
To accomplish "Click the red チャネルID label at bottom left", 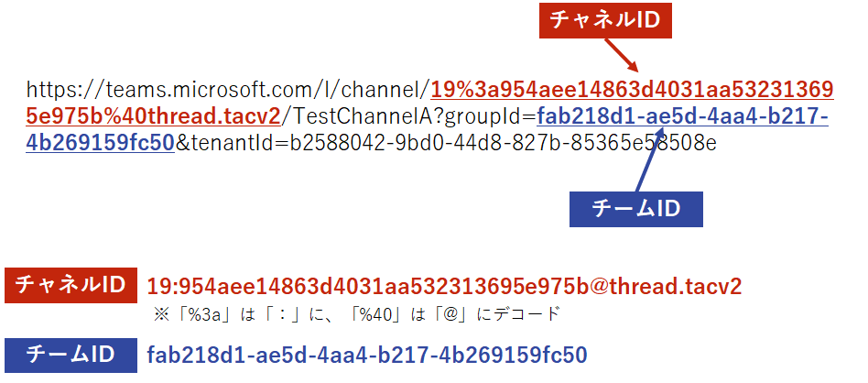I will (x=71, y=286).
